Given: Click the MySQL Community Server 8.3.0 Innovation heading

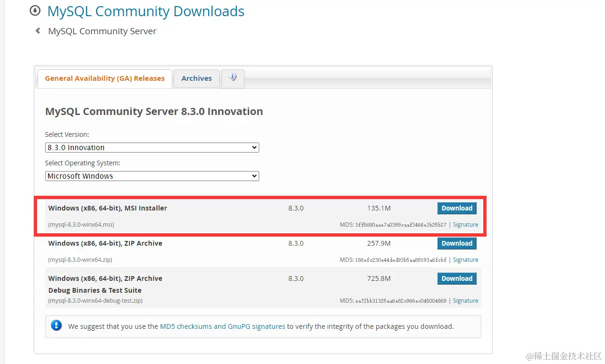Looking at the screenshot, I should [154, 112].
